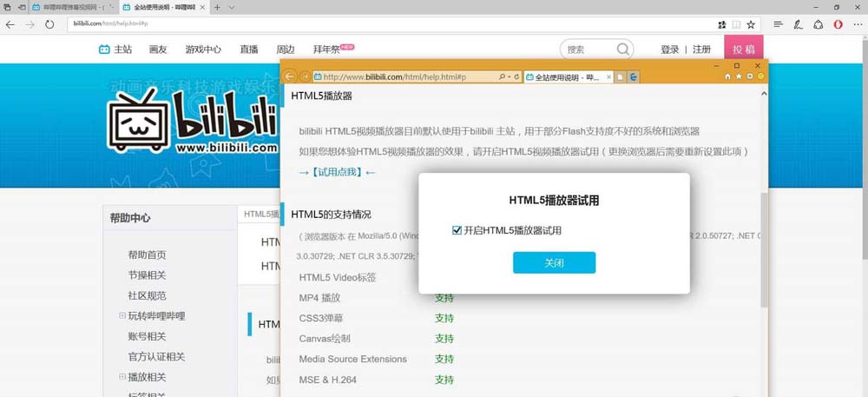Expand the 播放相关 sidebar section
This screenshot has height=397, width=868.
coord(122,376)
